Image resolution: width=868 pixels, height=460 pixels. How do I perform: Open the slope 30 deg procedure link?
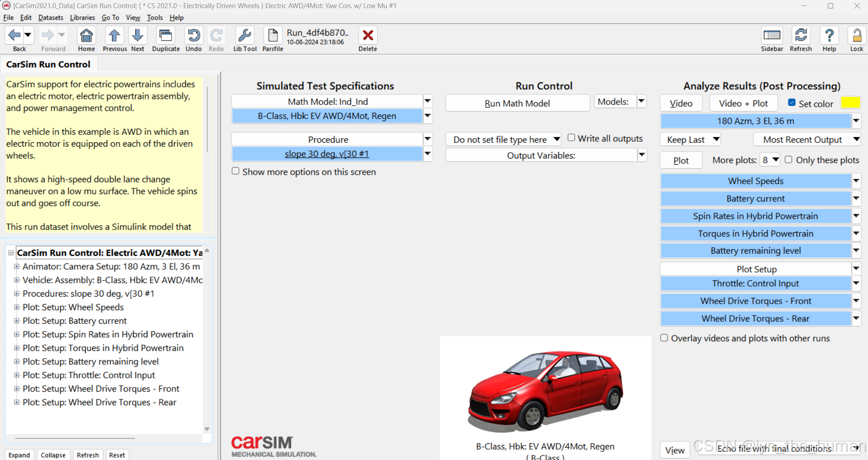click(x=327, y=154)
